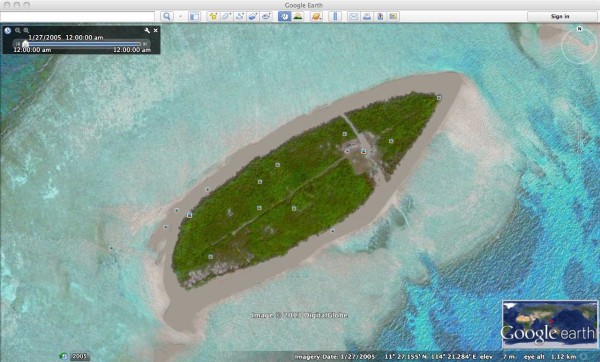Click the record a tour icon
The width and height of the screenshot is (600, 362).
pyautogui.click(x=266, y=16)
